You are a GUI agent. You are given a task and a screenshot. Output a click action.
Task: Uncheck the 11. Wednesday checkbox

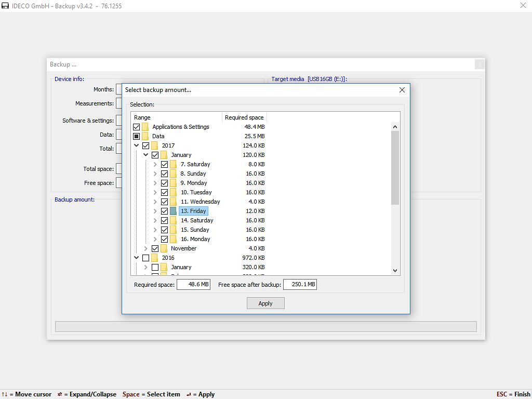coord(165,202)
